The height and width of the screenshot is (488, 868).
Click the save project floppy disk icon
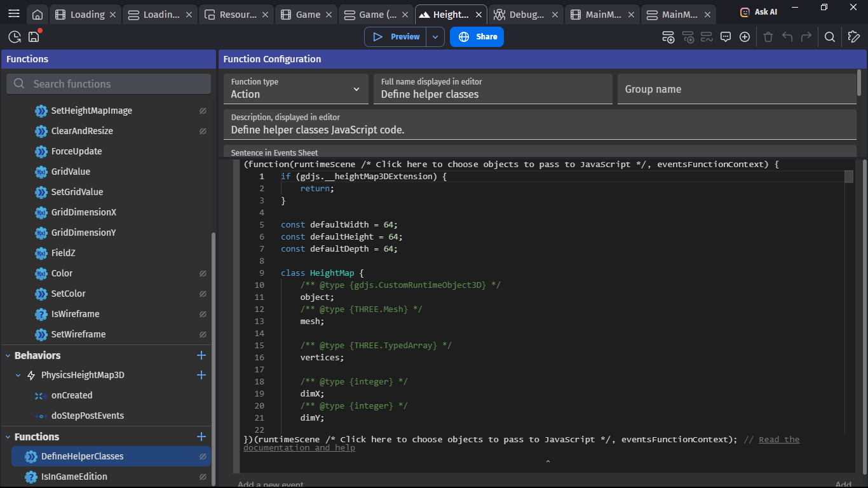click(x=34, y=37)
